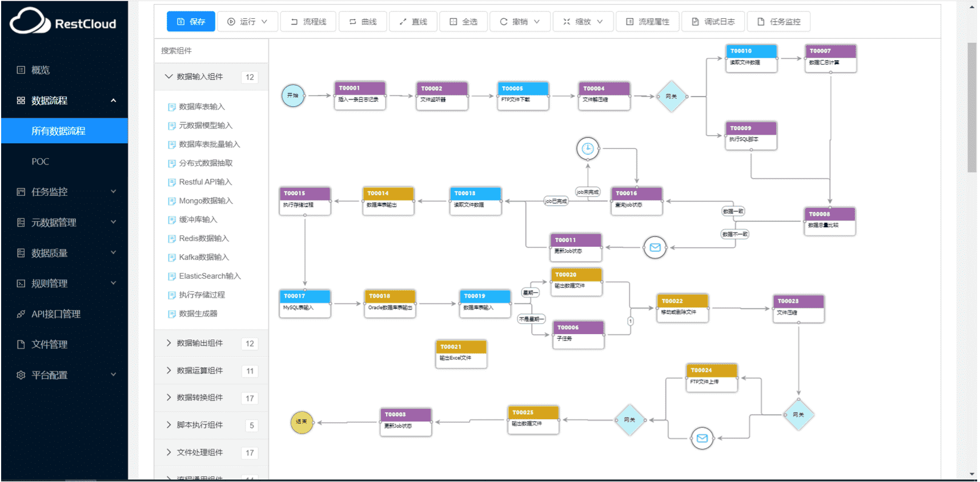Open the 运行 run dropdown
Image resolution: width=980 pixels, height=482 pixels.
point(247,22)
